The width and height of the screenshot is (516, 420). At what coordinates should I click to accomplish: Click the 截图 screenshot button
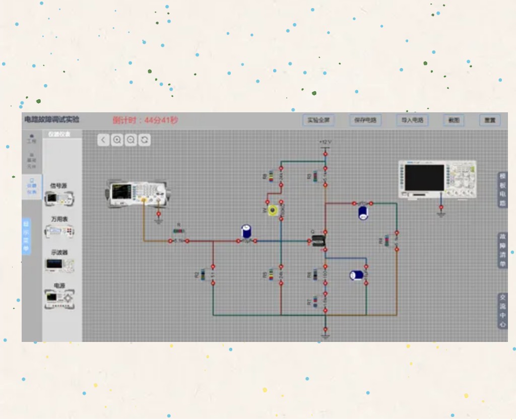454,120
